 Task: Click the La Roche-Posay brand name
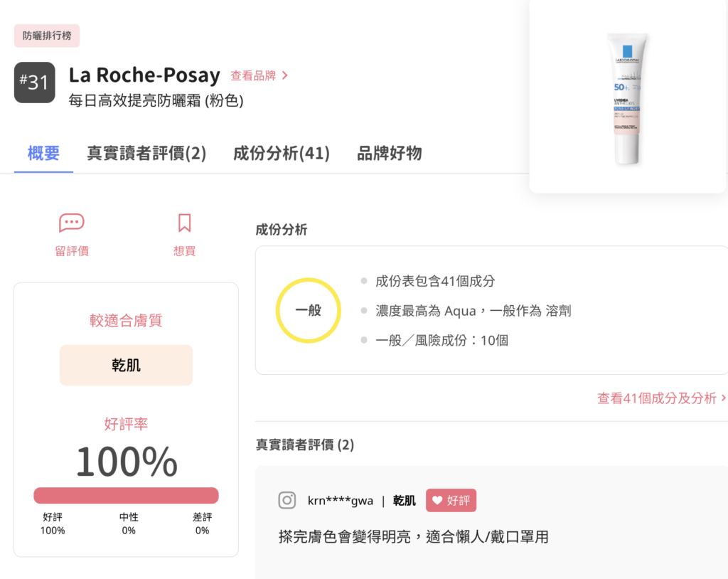click(x=144, y=75)
